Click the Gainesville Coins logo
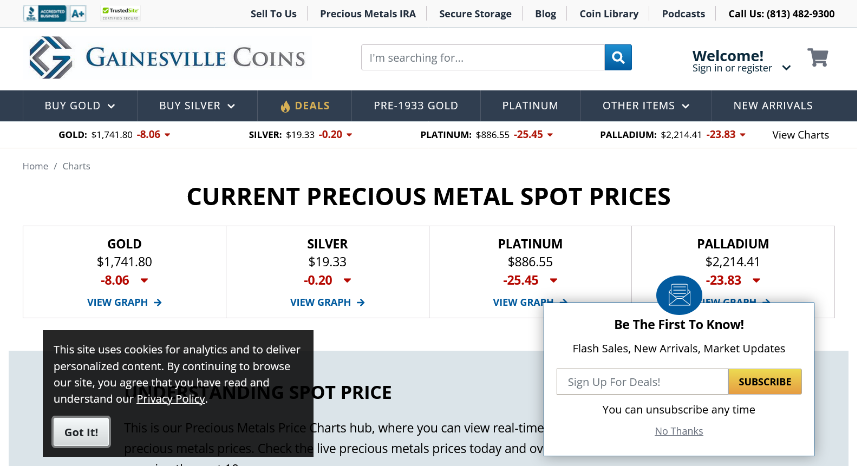The height and width of the screenshot is (466, 868). 168,58
